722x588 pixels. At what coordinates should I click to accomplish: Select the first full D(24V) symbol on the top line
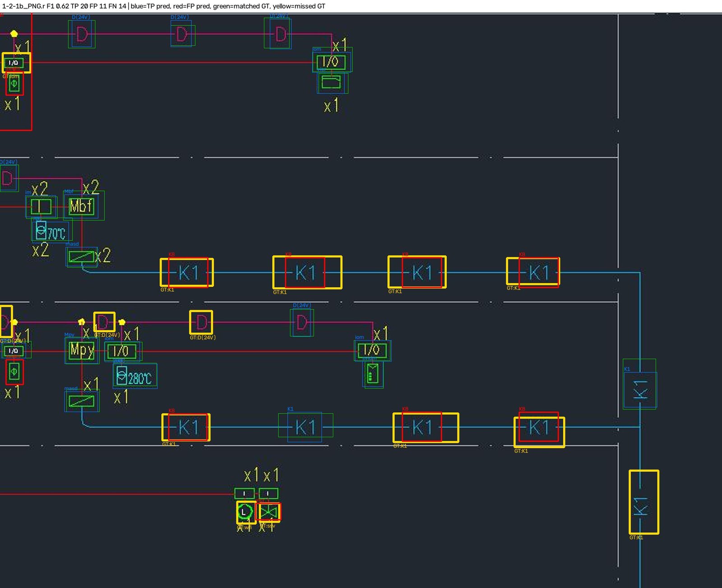[x=82, y=34]
